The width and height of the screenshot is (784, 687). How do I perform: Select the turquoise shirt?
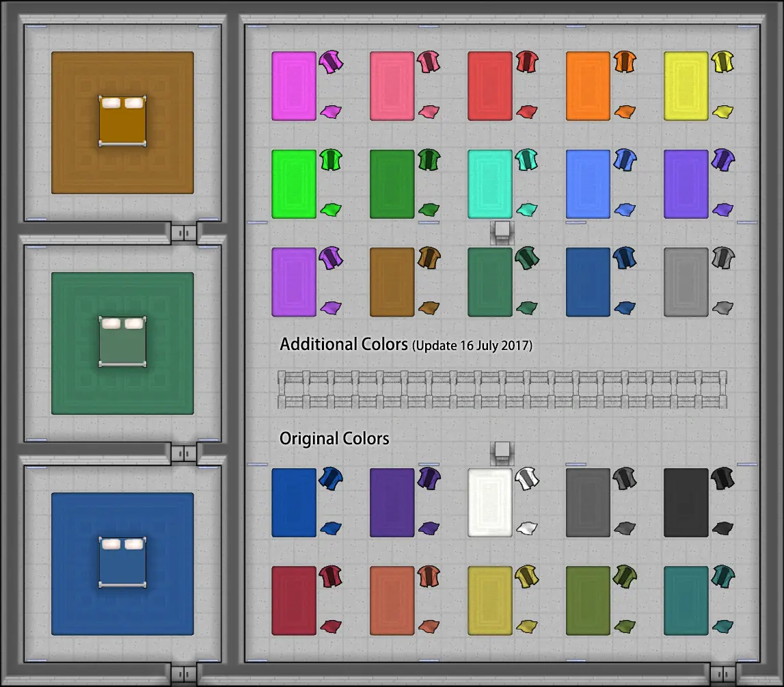526,160
